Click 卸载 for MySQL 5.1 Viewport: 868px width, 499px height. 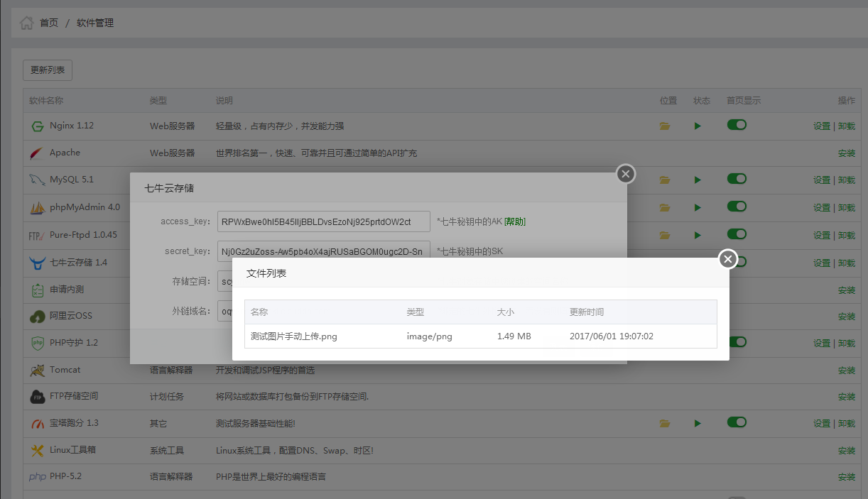pos(847,180)
